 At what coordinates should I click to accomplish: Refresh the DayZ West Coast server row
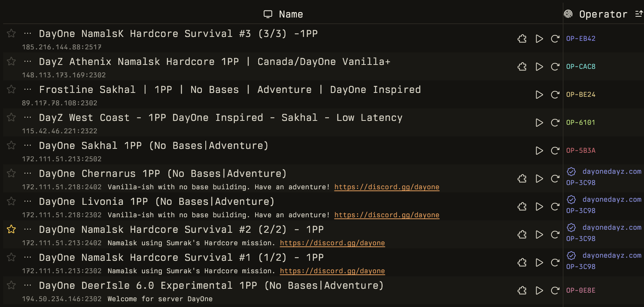point(555,123)
